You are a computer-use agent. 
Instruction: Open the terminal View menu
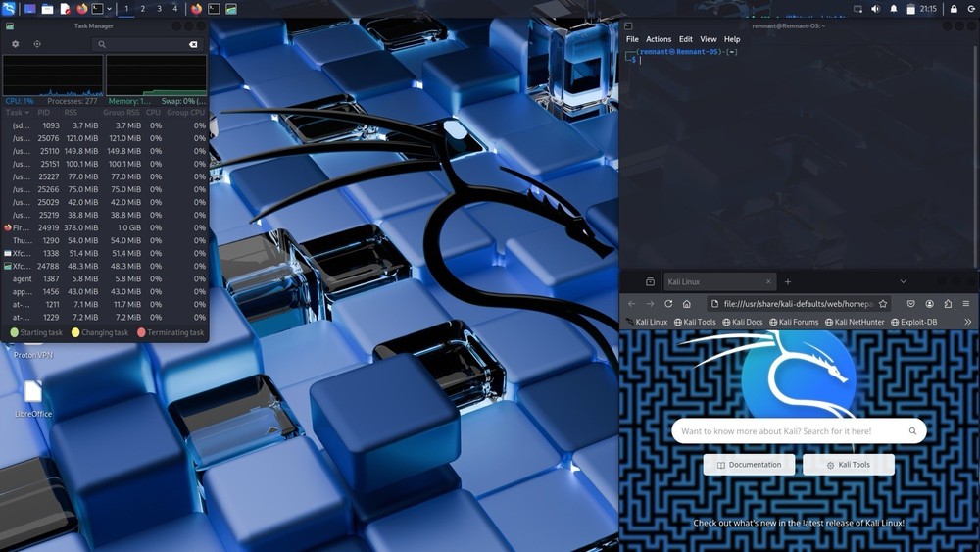tap(709, 39)
